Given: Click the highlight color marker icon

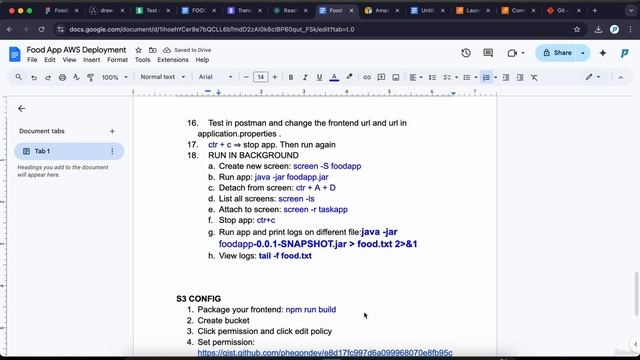Looking at the screenshot, I should (349, 77).
